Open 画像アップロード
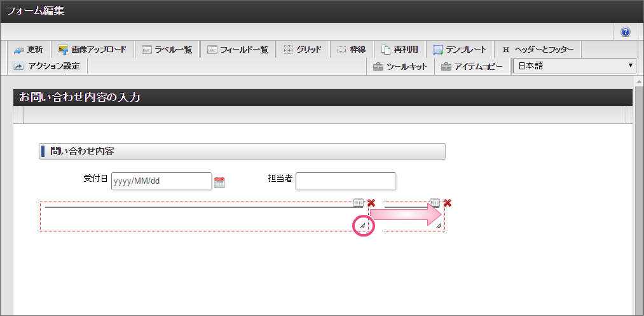Viewport: 644px width, 316px height. click(x=92, y=50)
